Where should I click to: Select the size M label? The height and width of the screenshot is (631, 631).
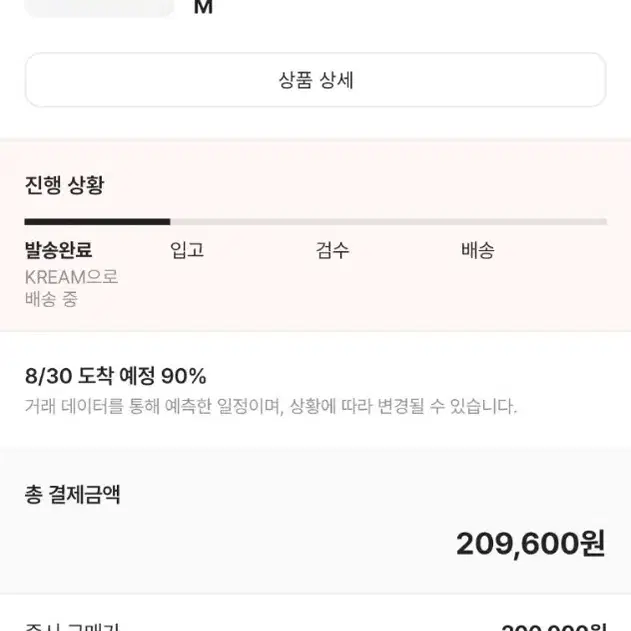coord(203,7)
